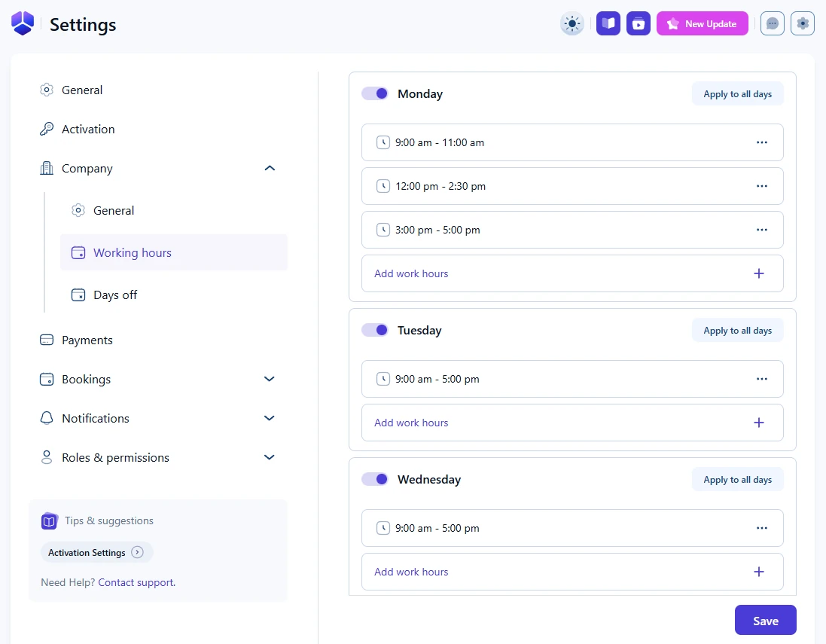Screen dimensions: 826x644
Task: Open the Days off settings page
Action: click(x=115, y=295)
